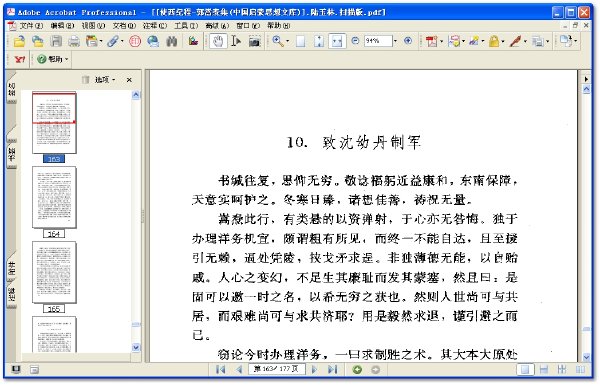The width and height of the screenshot is (600, 385).
Task: Click the globe web search icon
Action: coord(153,41)
